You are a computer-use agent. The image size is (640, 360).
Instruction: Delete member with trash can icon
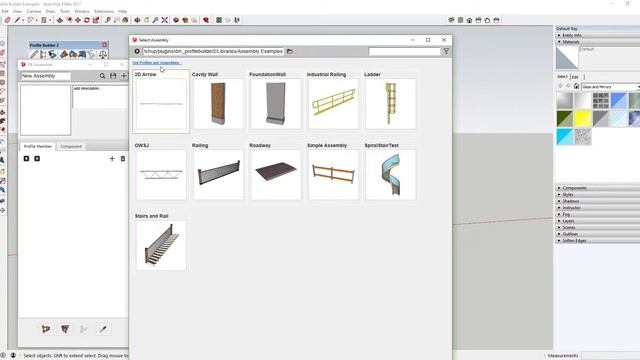pos(123,159)
